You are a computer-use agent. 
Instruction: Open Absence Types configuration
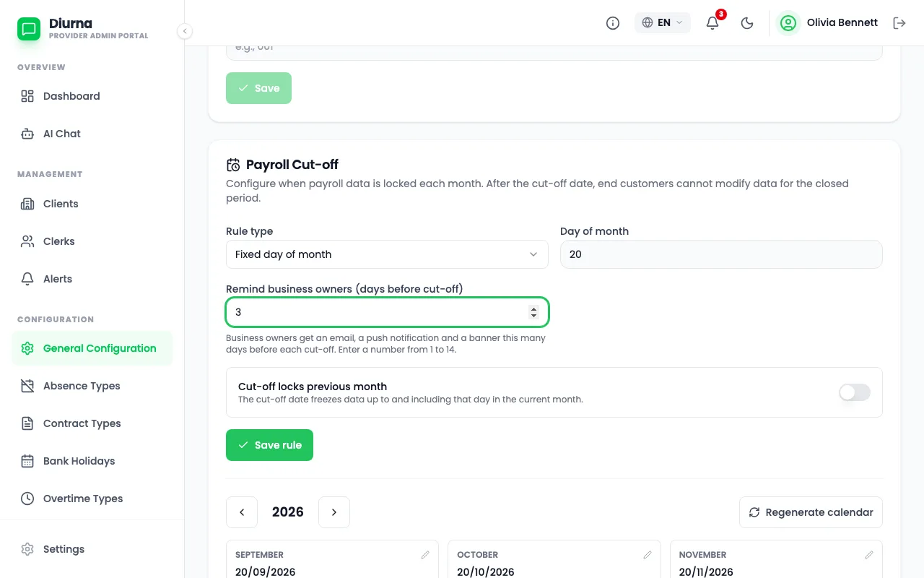[92, 386]
